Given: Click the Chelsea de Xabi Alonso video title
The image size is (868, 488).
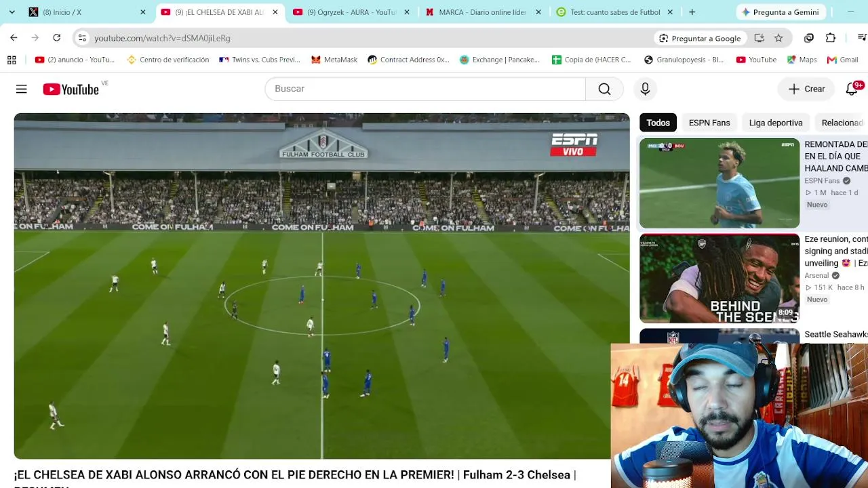Looking at the screenshot, I should click(x=295, y=477).
